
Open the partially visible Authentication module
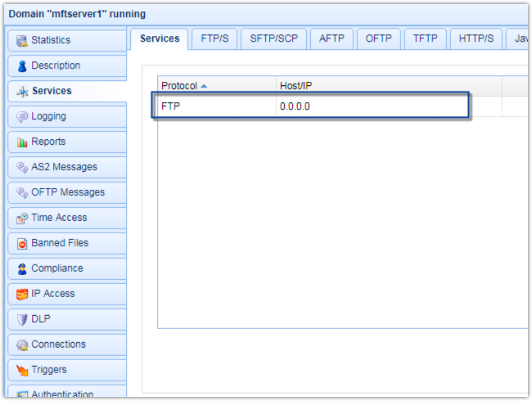pos(67,391)
